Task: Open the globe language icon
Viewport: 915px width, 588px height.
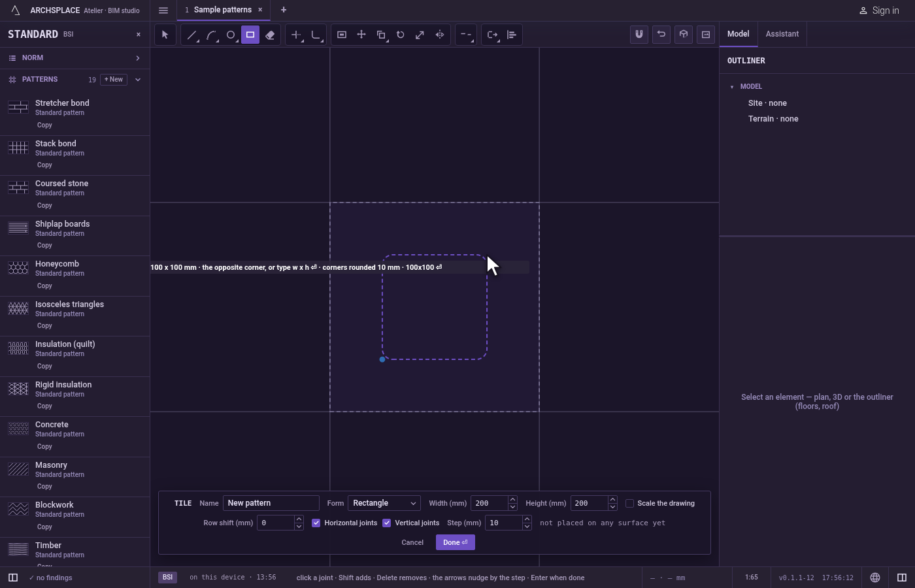Action: 875,578
